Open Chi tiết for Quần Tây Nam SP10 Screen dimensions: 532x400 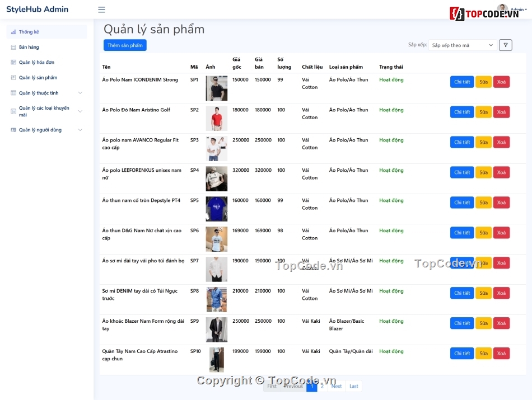pos(461,353)
